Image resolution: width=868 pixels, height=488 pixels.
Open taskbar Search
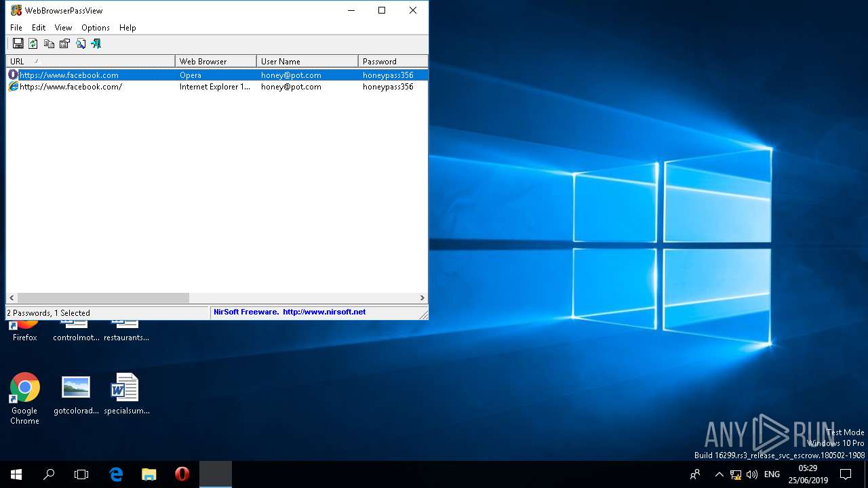(49, 474)
